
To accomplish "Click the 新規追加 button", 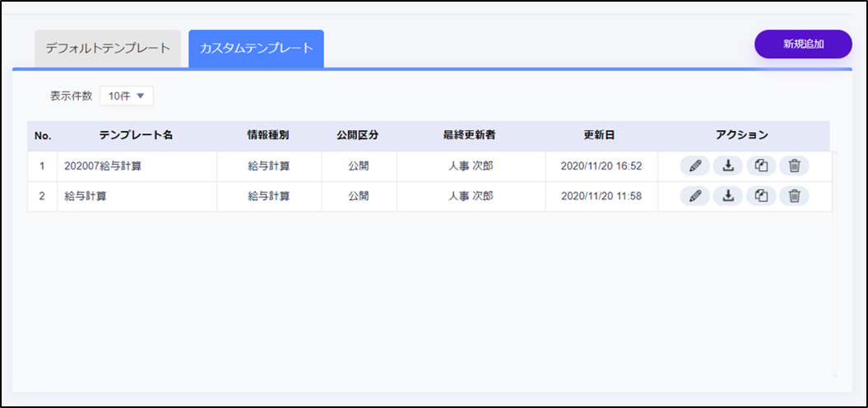I will pyautogui.click(x=803, y=44).
